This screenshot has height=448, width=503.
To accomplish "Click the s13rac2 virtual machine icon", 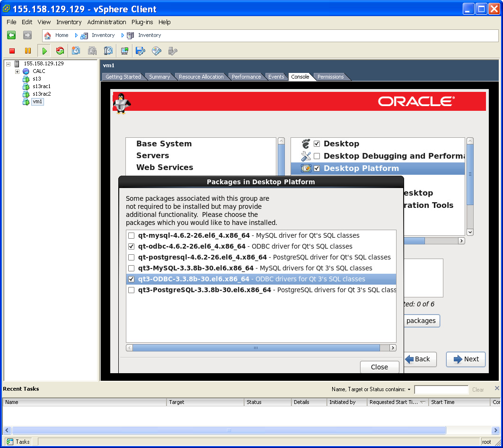I will [x=26, y=94].
